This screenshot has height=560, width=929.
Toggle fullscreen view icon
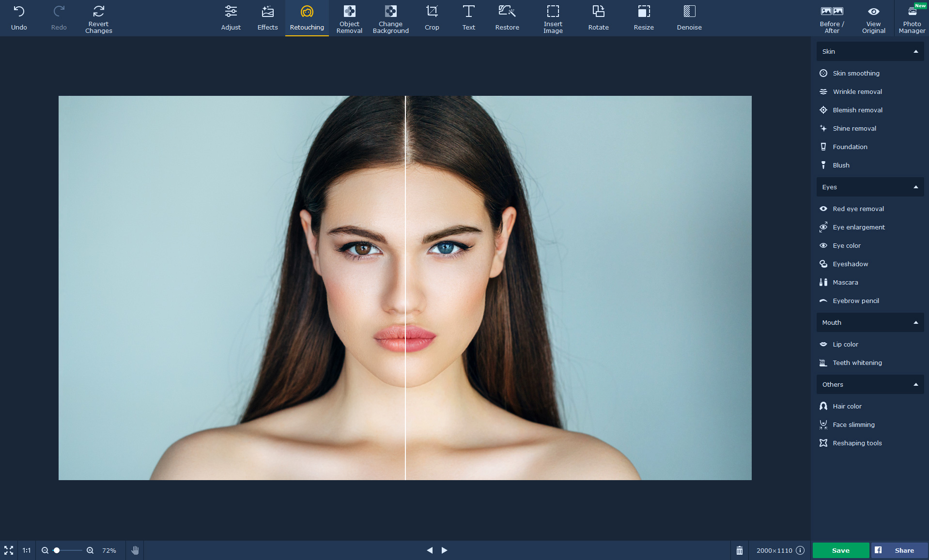click(x=9, y=550)
